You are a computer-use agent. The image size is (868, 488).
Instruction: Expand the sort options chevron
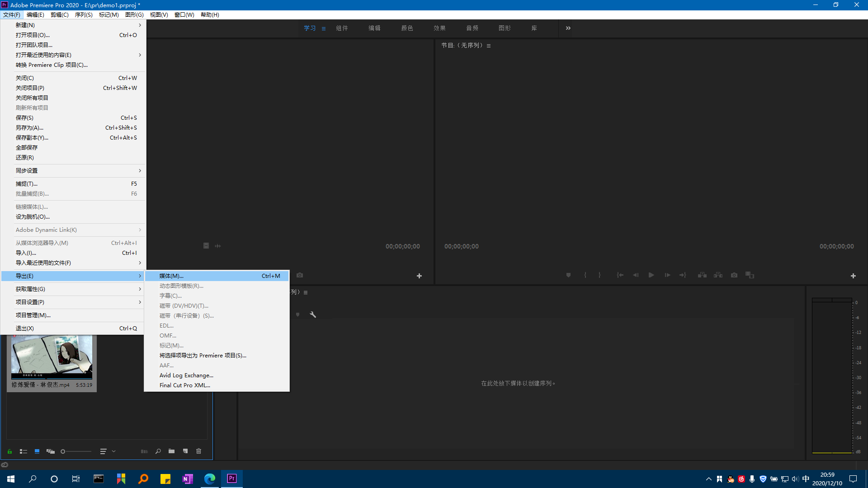(113, 451)
